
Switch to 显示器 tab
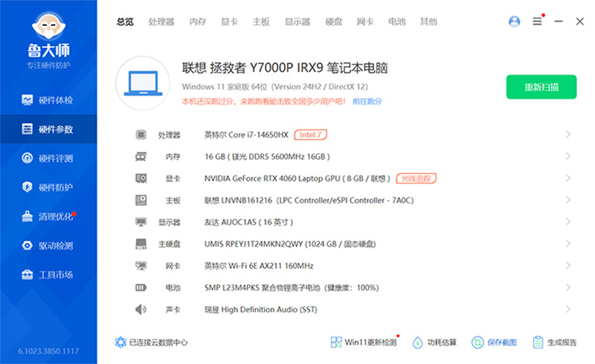pyautogui.click(x=297, y=22)
